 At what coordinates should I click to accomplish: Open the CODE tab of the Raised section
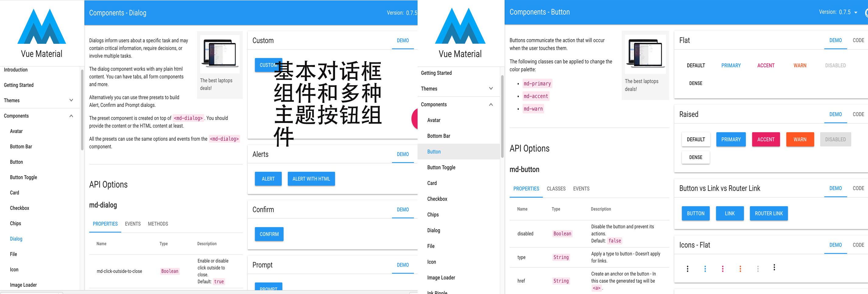coord(858,114)
